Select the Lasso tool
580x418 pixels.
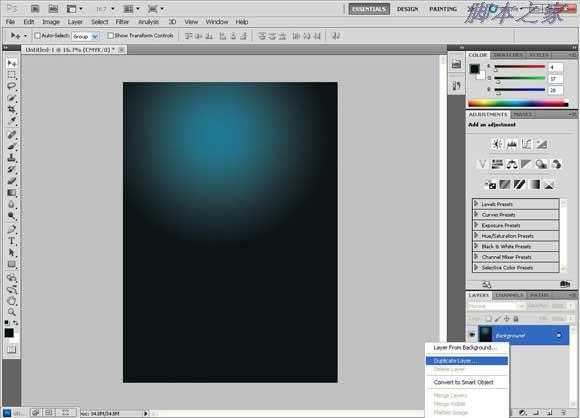click(x=11, y=87)
